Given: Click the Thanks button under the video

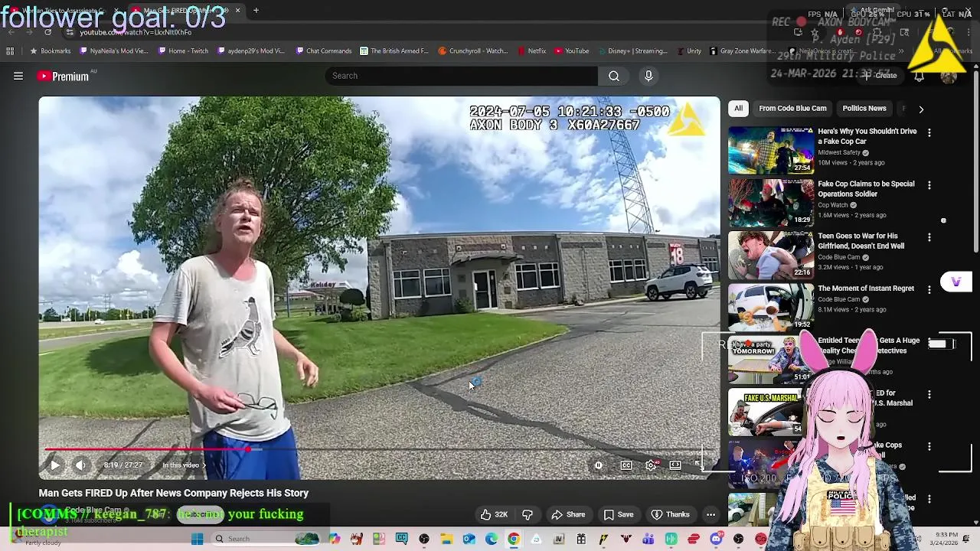Looking at the screenshot, I should point(671,514).
